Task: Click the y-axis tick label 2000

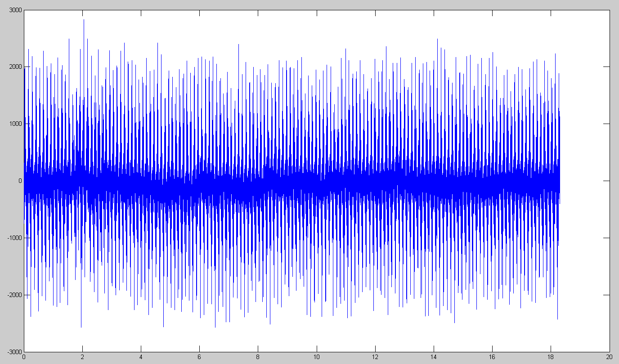Action: coord(15,67)
